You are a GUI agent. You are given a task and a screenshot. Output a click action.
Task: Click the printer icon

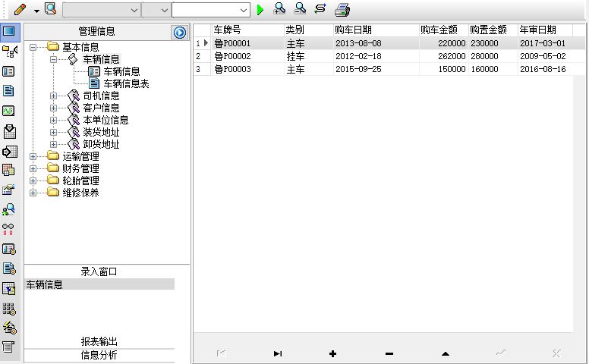click(342, 10)
